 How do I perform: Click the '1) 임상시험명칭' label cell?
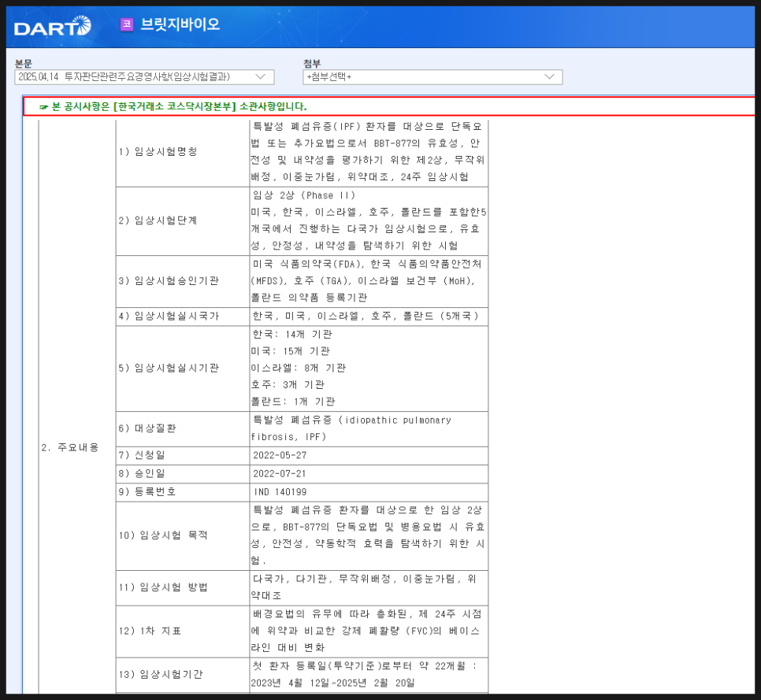point(183,153)
